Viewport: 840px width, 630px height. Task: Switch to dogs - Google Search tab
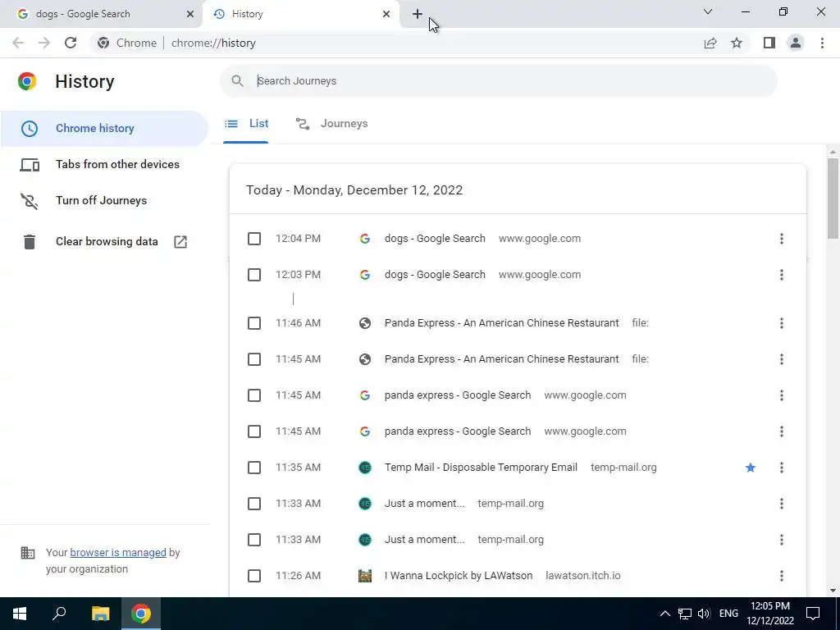point(101,14)
